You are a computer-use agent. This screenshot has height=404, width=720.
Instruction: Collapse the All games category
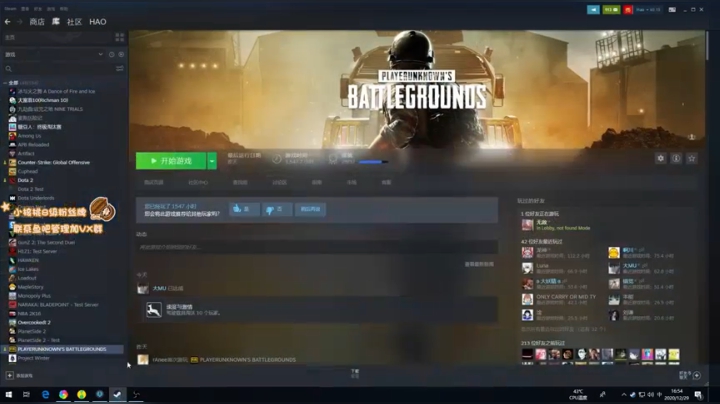(x=6, y=83)
